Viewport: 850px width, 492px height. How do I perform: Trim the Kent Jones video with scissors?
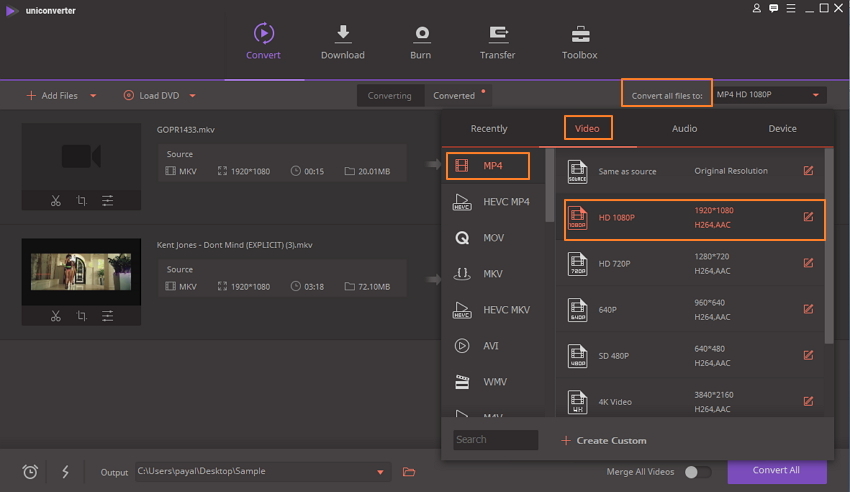pyautogui.click(x=56, y=316)
